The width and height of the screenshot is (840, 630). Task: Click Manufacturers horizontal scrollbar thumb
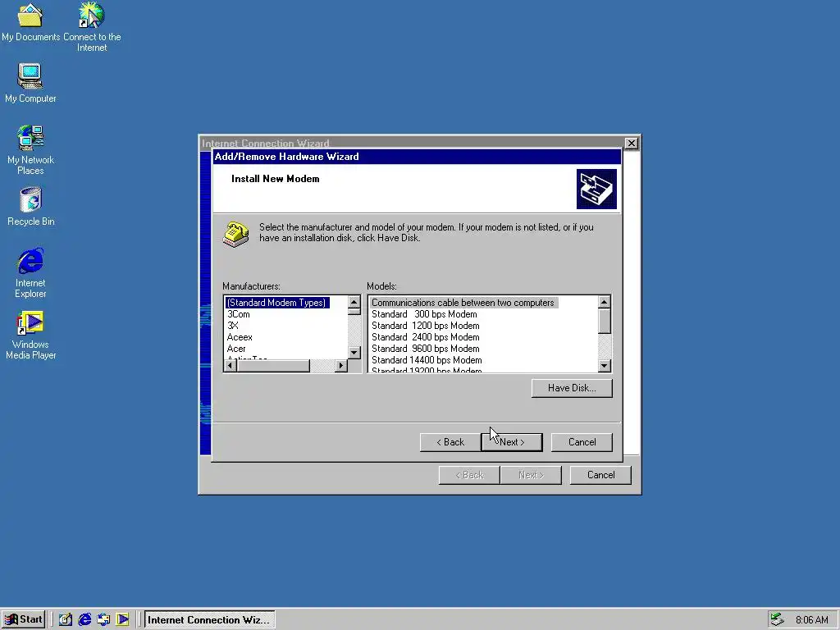click(273, 365)
